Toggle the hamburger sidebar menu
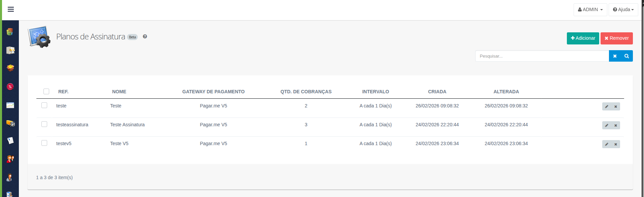Screen dimensions: 644x197 [x=11, y=9]
